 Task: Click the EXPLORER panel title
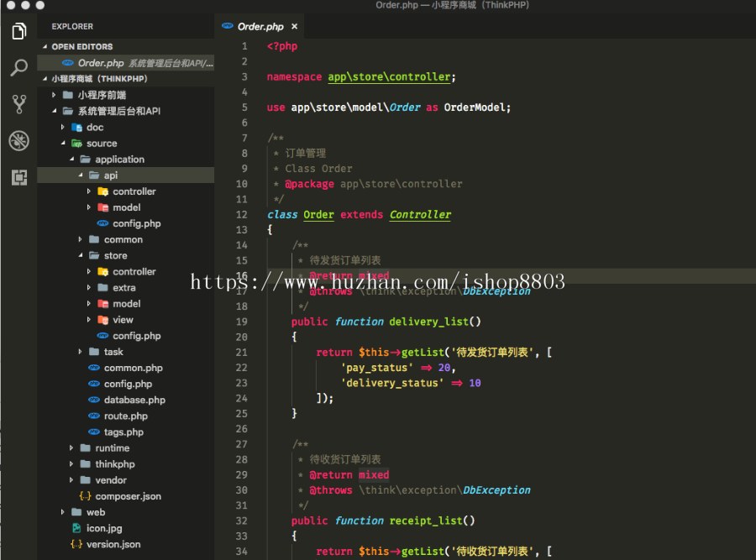tap(72, 27)
